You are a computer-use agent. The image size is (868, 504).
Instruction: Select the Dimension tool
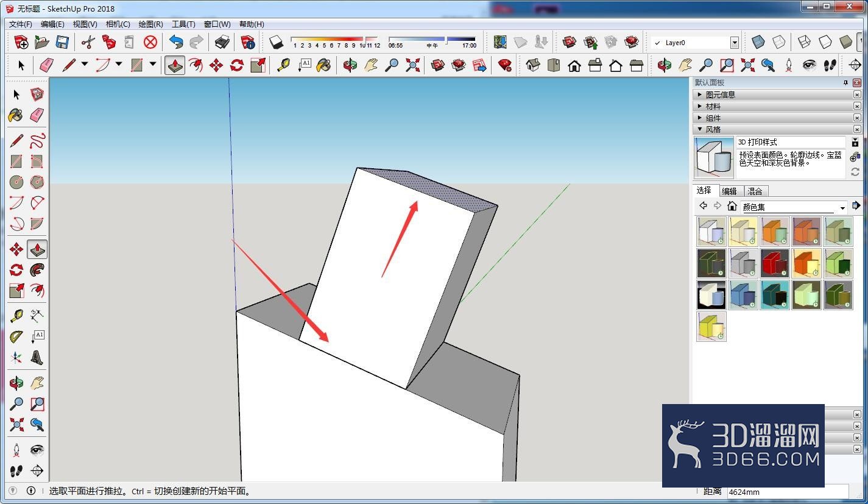pos(37,316)
